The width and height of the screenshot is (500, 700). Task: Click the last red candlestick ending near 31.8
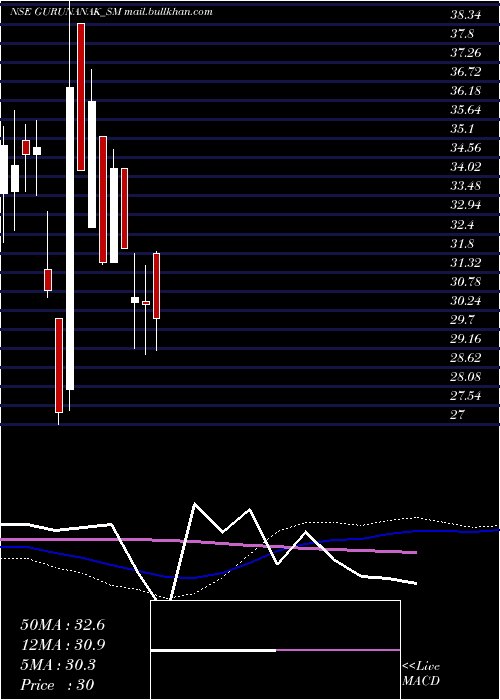(x=156, y=286)
